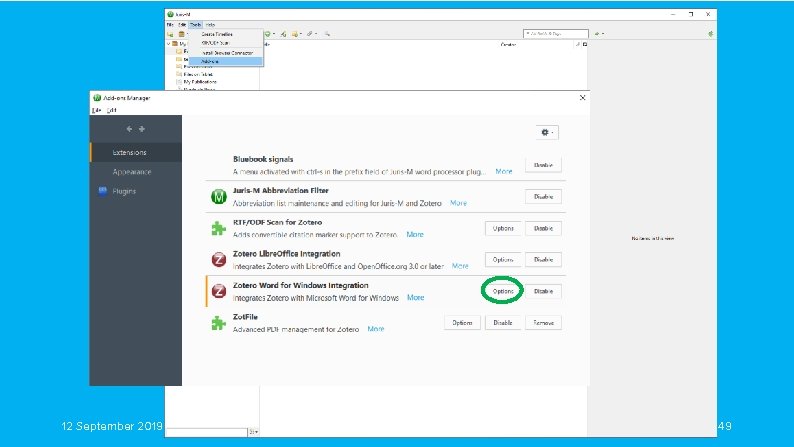Image resolution: width=794 pixels, height=447 pixels.
Task: Open the File menu in Add-ons Manager
Action: [x=96, y=110]
